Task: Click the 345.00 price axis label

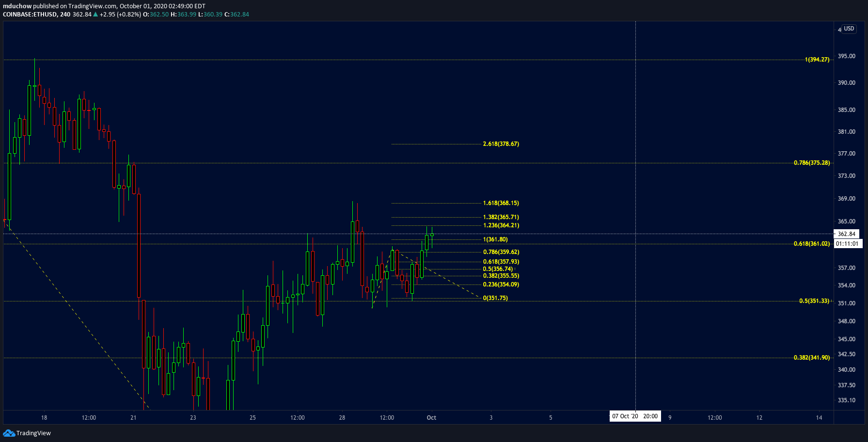Action: click(847, 339)
